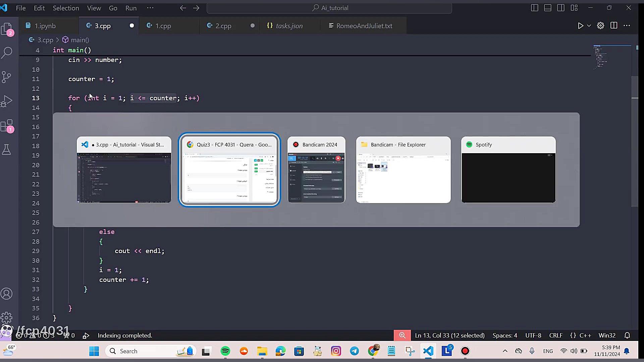
Task: Toggle the Secondary Side Bar layout button
Action: click(x=561, y=8)
